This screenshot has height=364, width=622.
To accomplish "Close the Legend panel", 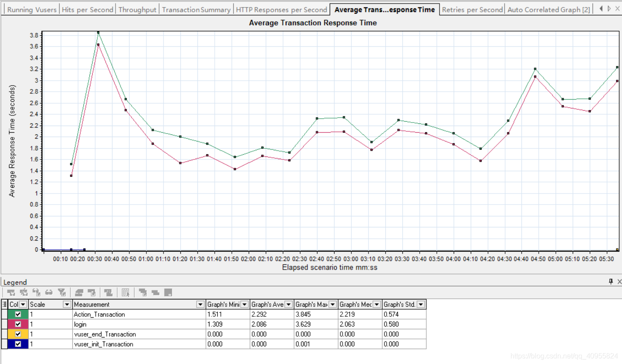I will point(619,282).
